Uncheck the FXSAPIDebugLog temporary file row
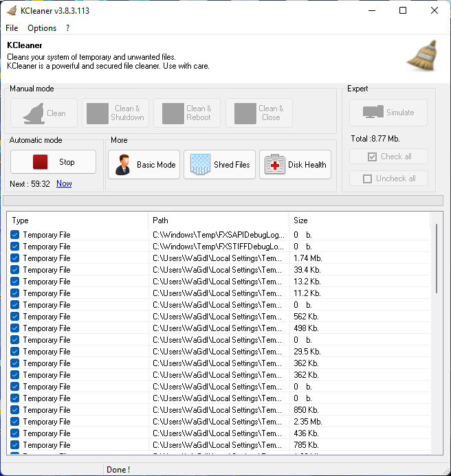451x476 pixels. pyautogui.click(x=14, y=235)
